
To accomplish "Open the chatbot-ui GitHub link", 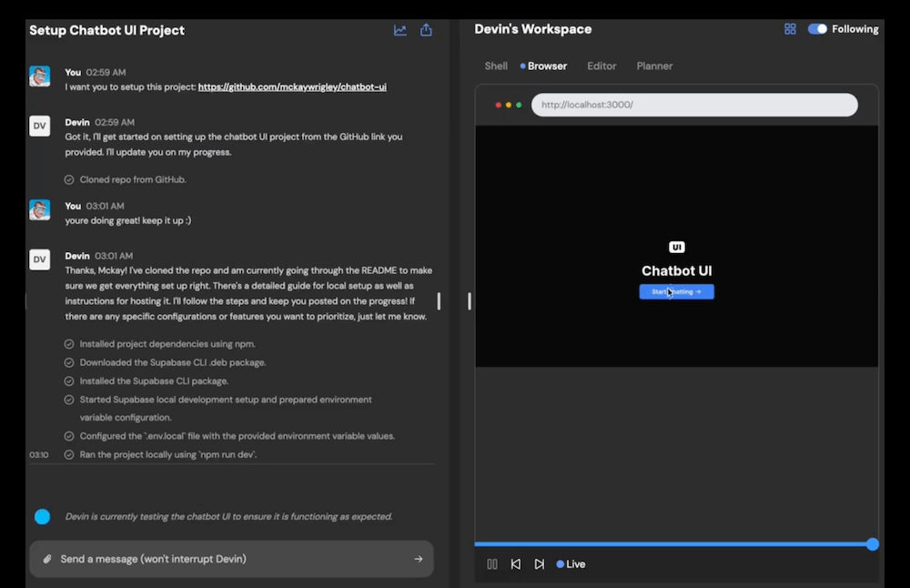I will 292,87.
